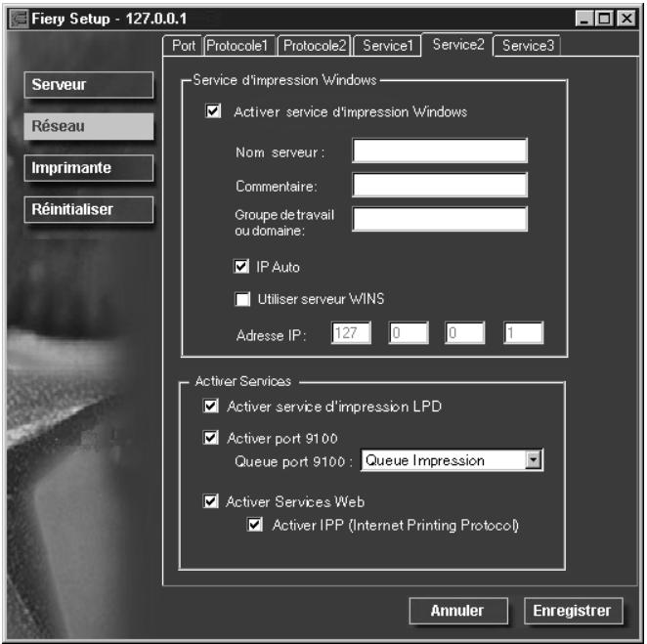647x644 pixels.
Task: Click the Réinitialiser button
Action: pos(89,209)
